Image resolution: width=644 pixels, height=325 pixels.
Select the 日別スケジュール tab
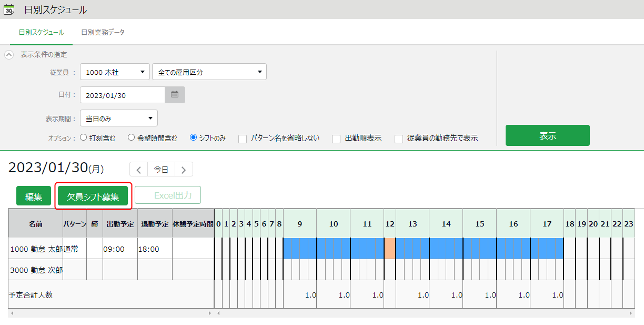tap(41, 33)
